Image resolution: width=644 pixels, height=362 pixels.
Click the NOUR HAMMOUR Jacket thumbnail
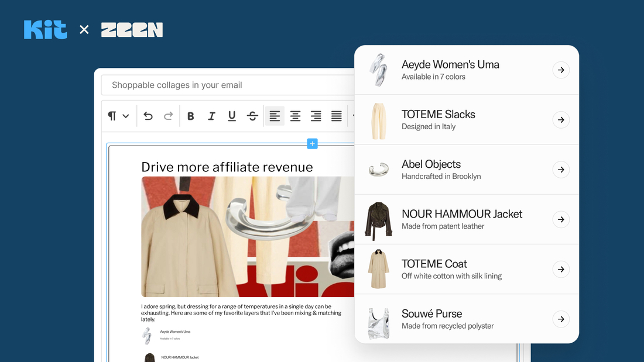[378, 221]
